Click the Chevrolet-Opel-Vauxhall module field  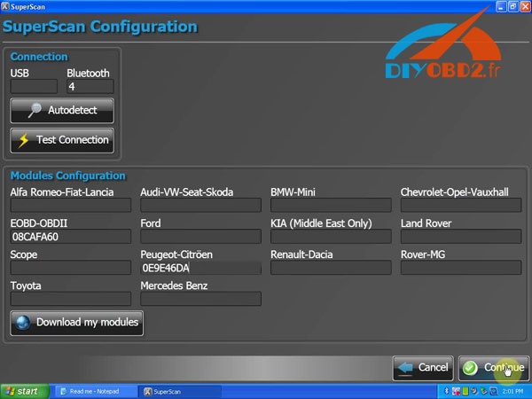pyautogui.click(x=461, y=206)
